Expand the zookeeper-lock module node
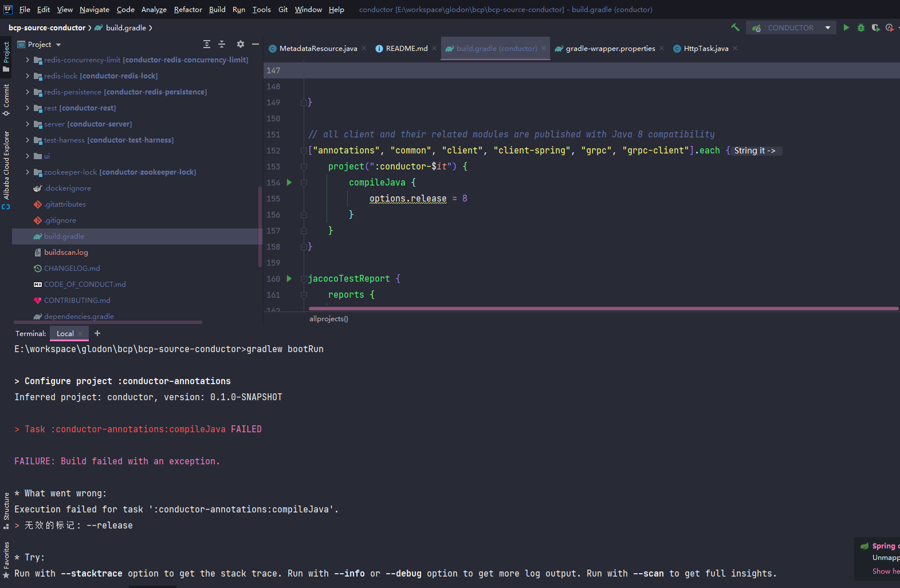The width and height of the screenshot is (900, 588). [27, 172]
